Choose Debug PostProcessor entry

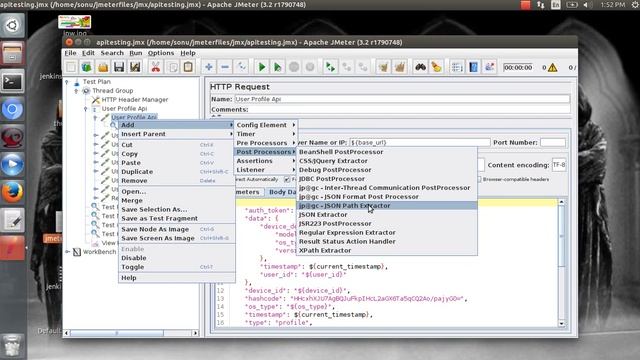387,170
